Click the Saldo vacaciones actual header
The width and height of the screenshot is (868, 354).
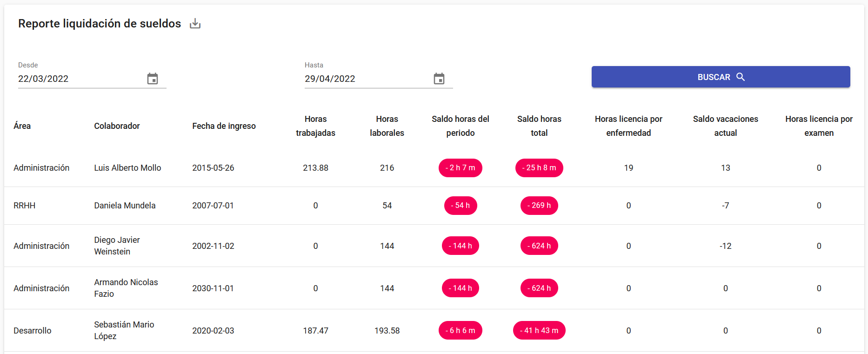(725, 126)
